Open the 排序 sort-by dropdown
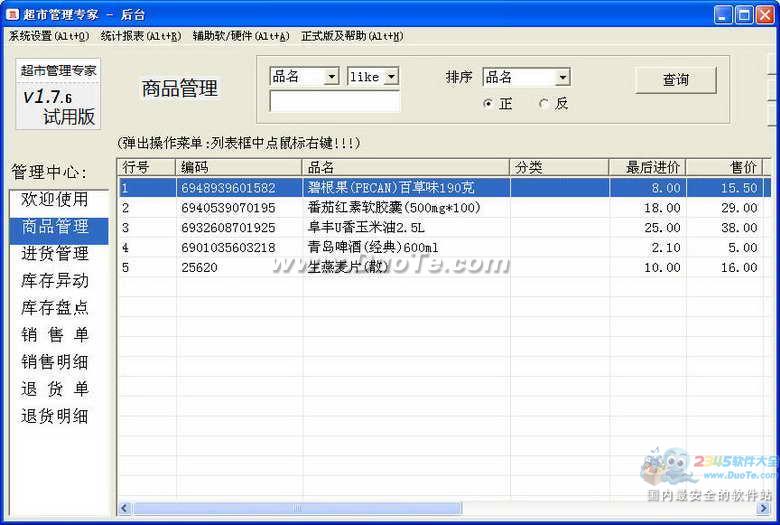The width and height of the screenshot is (780, 525). coord(563,77)
